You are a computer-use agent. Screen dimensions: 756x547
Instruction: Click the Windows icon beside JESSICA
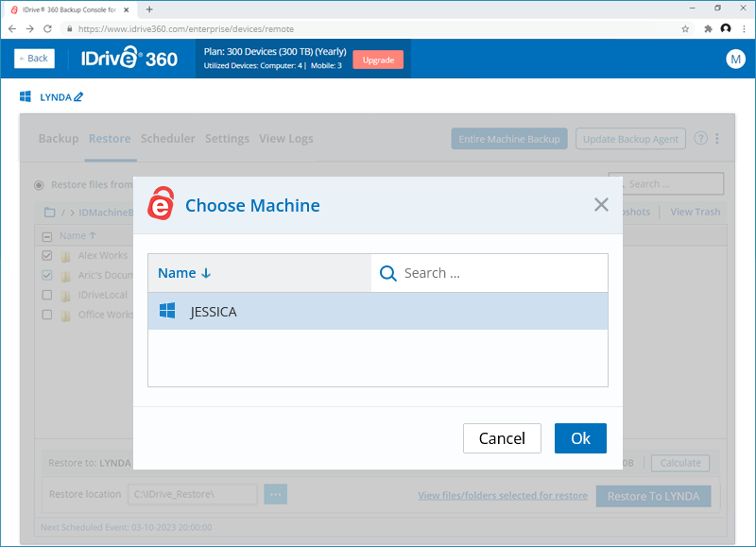(x=167, y=311)
